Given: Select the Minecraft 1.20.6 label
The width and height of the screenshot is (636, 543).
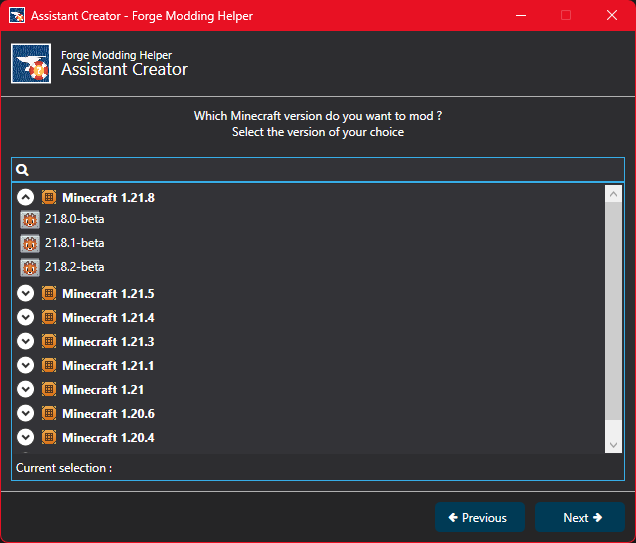Looking at the screenshot, I should click(x=108, y=413).
